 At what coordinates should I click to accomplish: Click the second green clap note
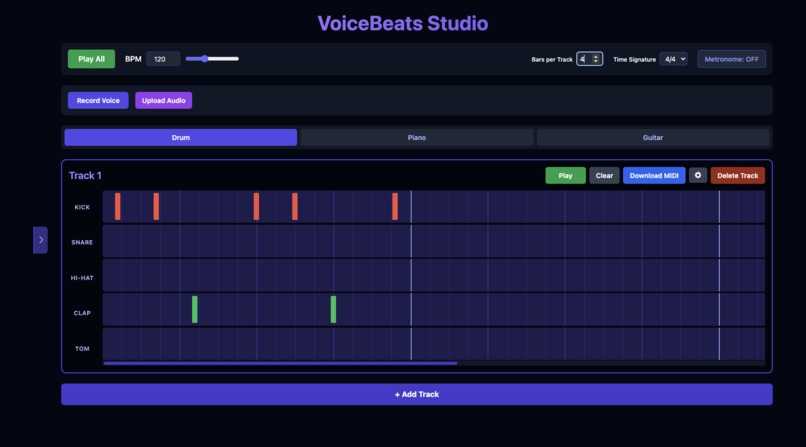pyautogui.click(x=334, y=309)
